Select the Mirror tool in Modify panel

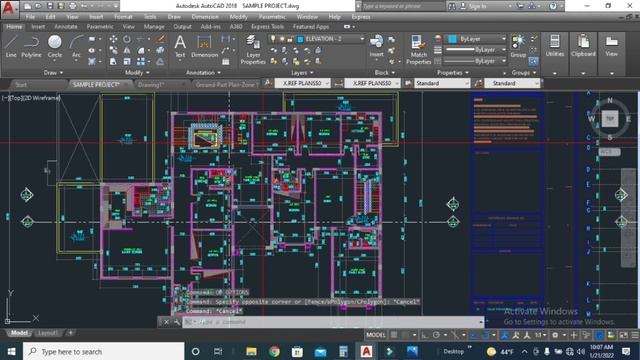pos(127,50)
